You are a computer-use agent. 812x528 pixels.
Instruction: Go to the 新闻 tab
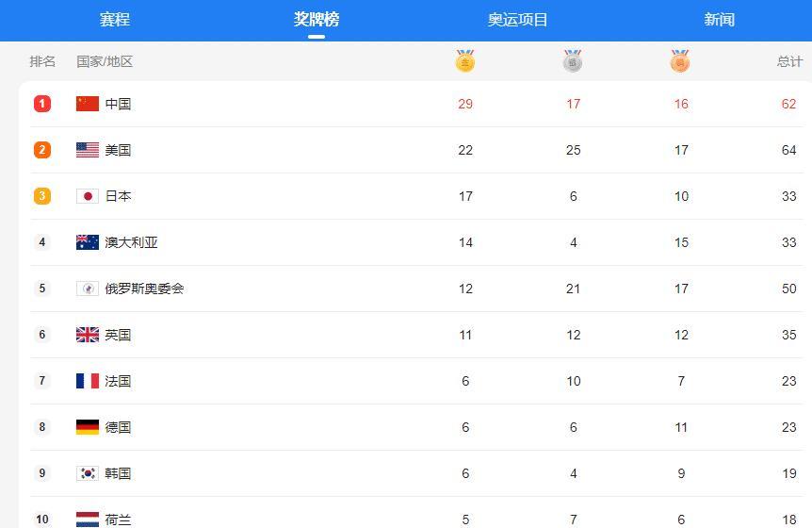[x=719, y=20]
